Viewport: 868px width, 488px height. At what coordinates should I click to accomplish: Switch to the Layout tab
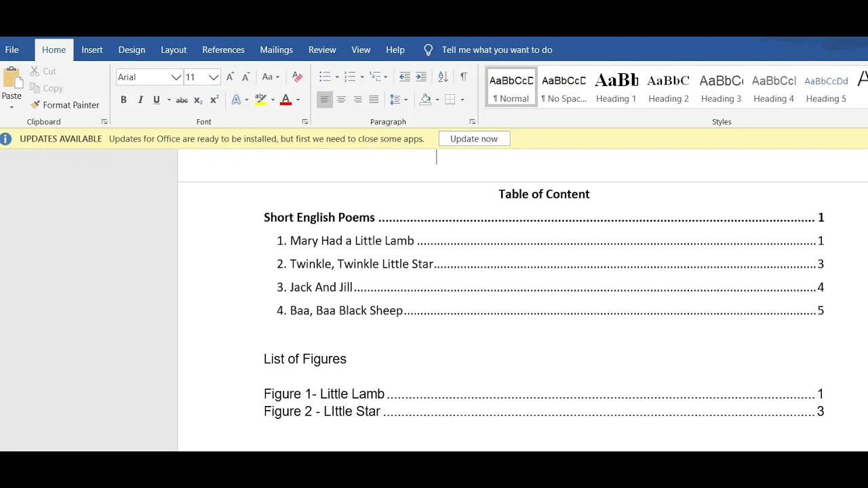[174, 49]
